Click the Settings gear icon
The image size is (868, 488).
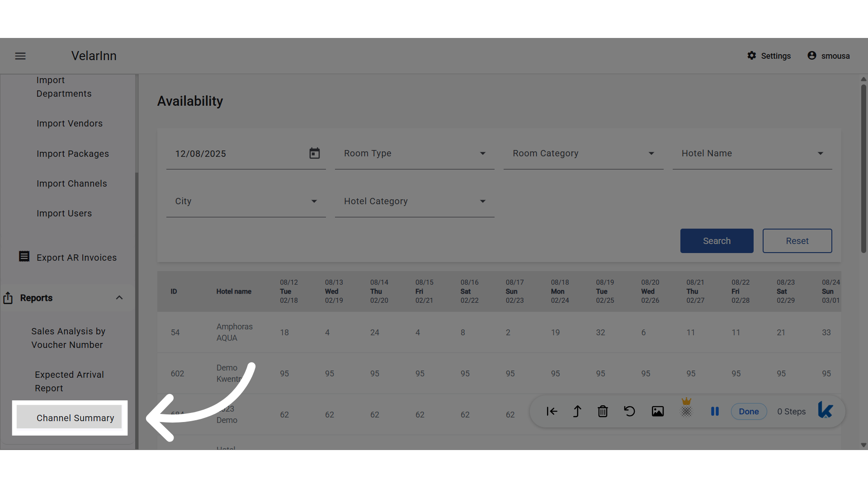coord(751,56)
